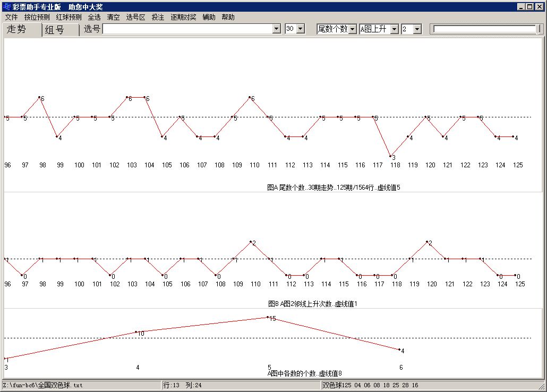Click the application icon in title bar

[x=7, y=6]
